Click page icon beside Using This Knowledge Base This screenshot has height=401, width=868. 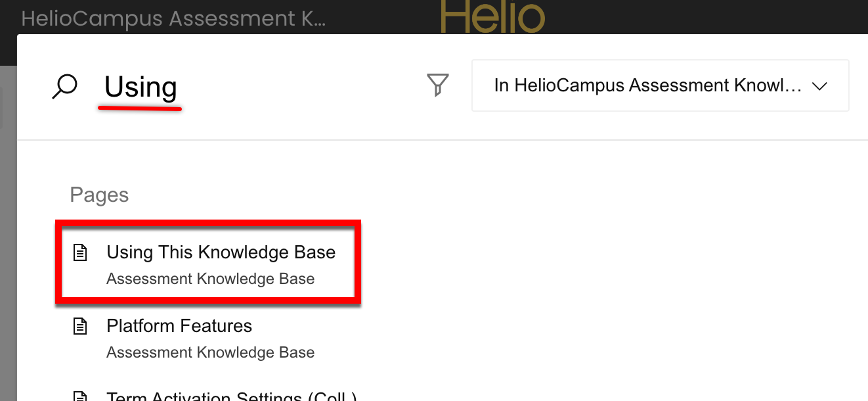(80, 252)
